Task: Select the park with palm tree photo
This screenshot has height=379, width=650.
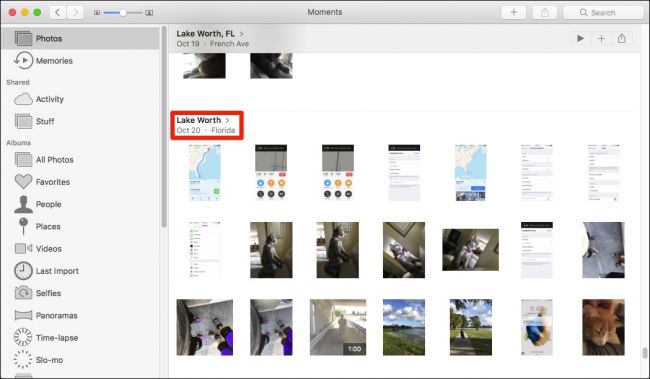Action: point(471,327)
